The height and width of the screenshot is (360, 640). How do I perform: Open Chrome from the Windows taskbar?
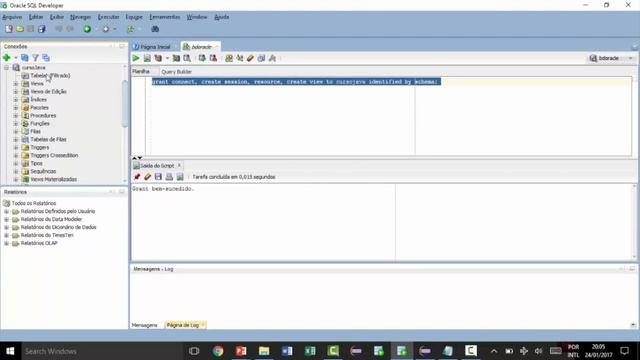click(x=218, y=351)
